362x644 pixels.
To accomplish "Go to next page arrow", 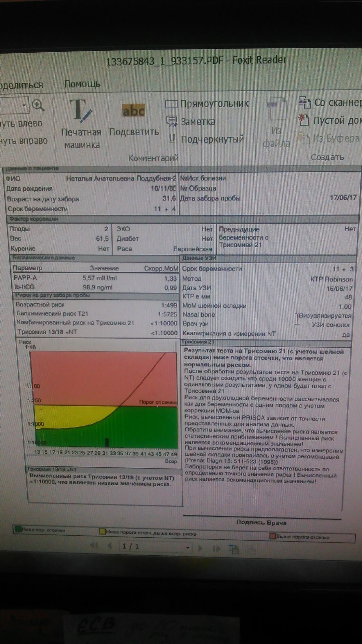I will click(x=201, y=548).
